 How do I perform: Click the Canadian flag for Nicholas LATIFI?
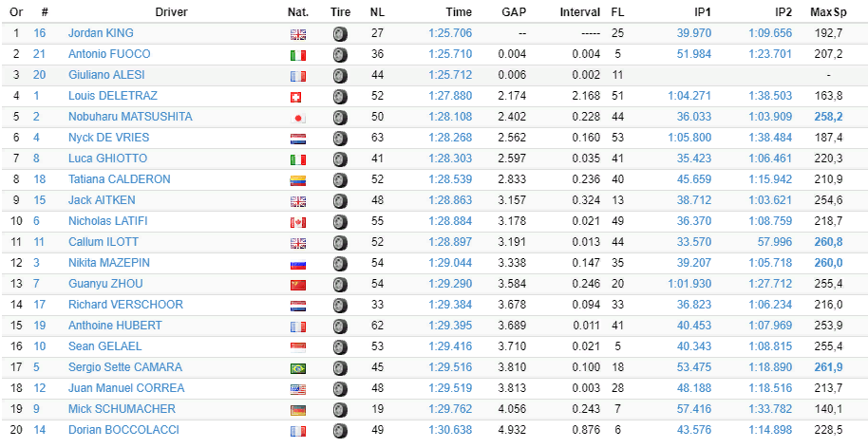[298, 222]
